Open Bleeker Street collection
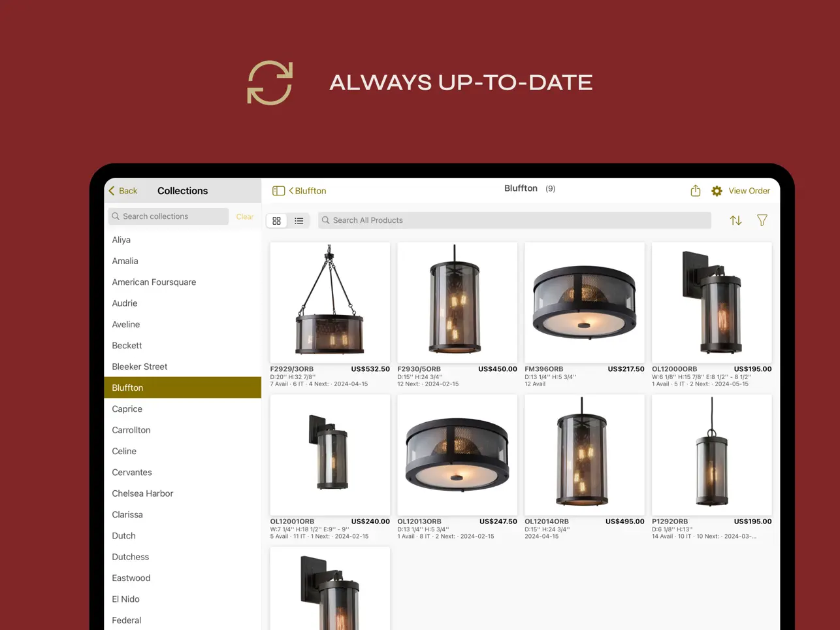This screenshot has height=630, width=840. [x=182, y=367]
